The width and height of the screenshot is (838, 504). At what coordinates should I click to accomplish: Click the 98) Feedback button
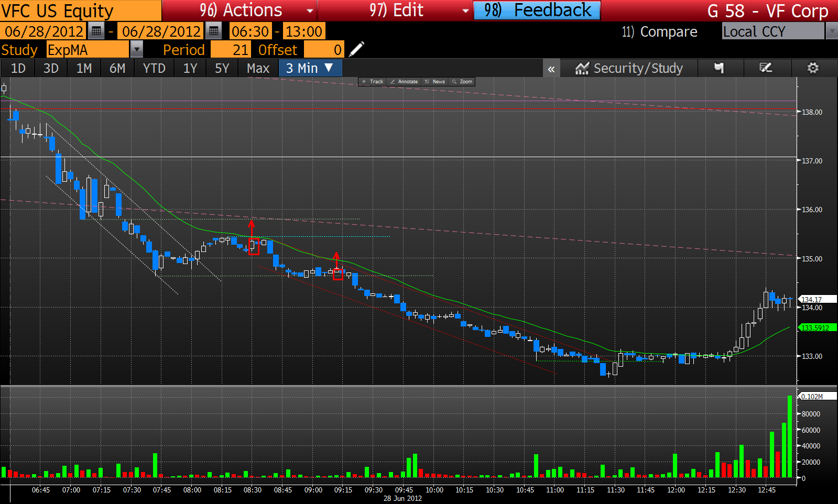537,10
